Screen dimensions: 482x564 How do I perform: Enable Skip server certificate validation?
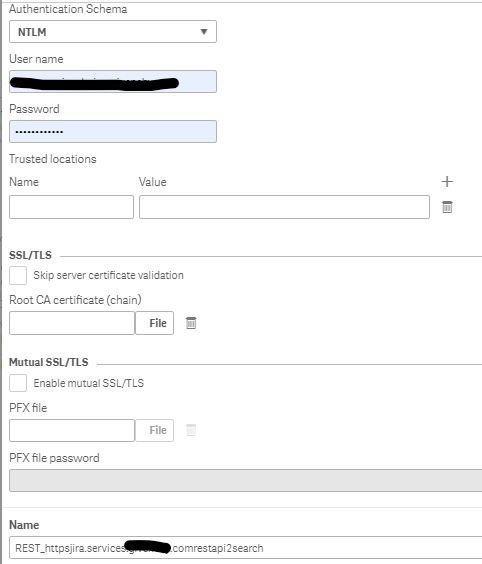[18, 276]
